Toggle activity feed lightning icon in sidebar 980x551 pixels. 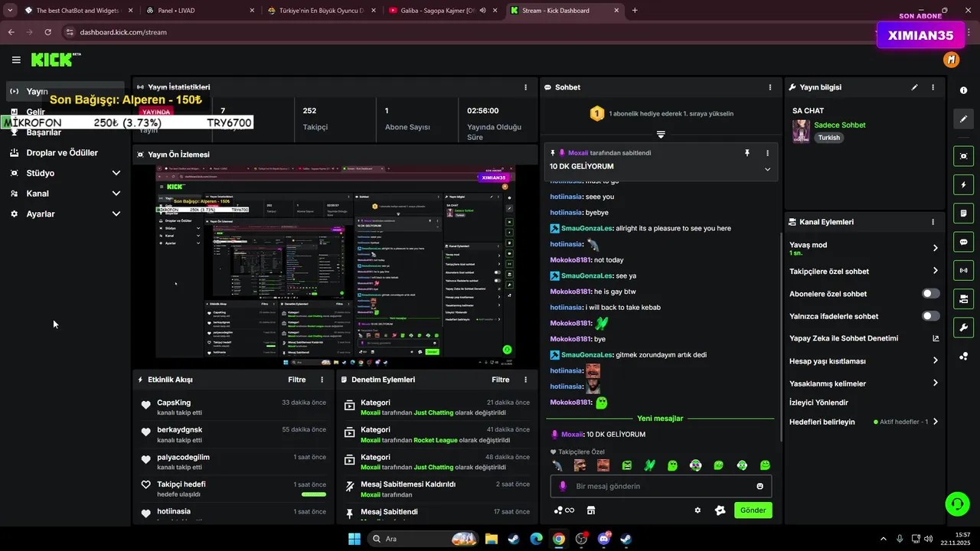coord(963,184)
